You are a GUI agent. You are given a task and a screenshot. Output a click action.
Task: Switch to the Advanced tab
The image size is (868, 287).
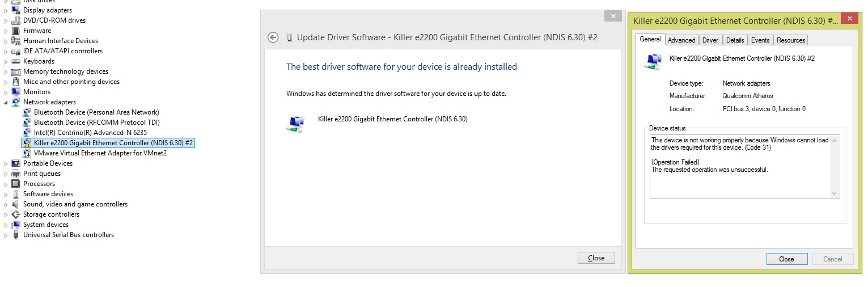[681, 40]
